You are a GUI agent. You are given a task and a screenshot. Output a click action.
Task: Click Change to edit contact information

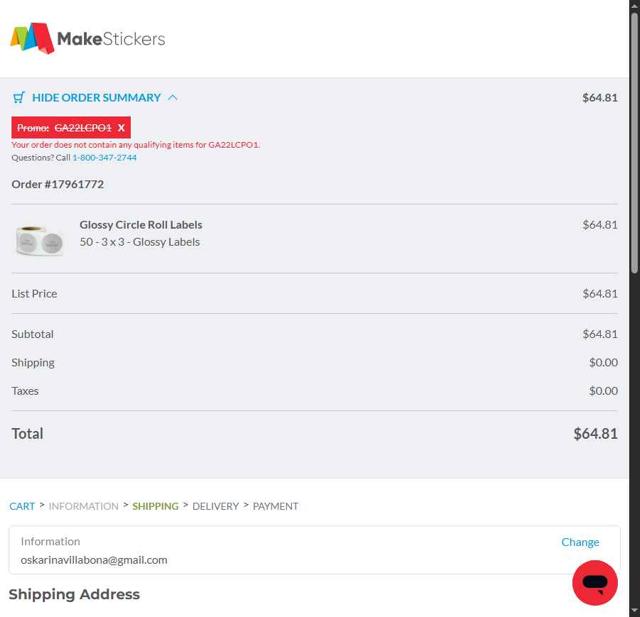point(580,542)
